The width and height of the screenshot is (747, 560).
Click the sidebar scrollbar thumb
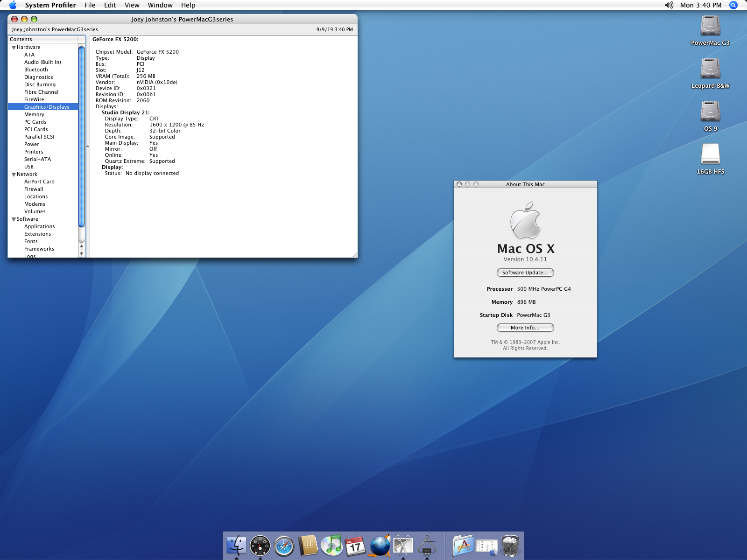pyautogui.click(x=82, y=137)
